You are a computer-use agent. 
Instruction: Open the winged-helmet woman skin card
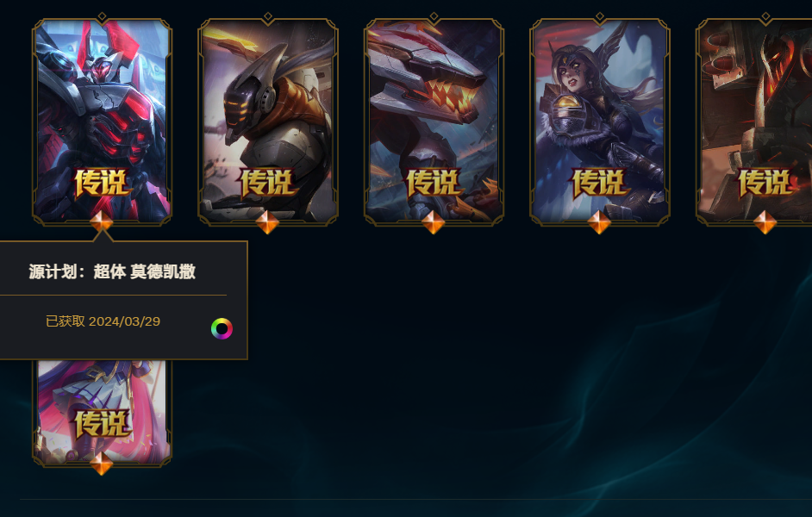(599, 120)
